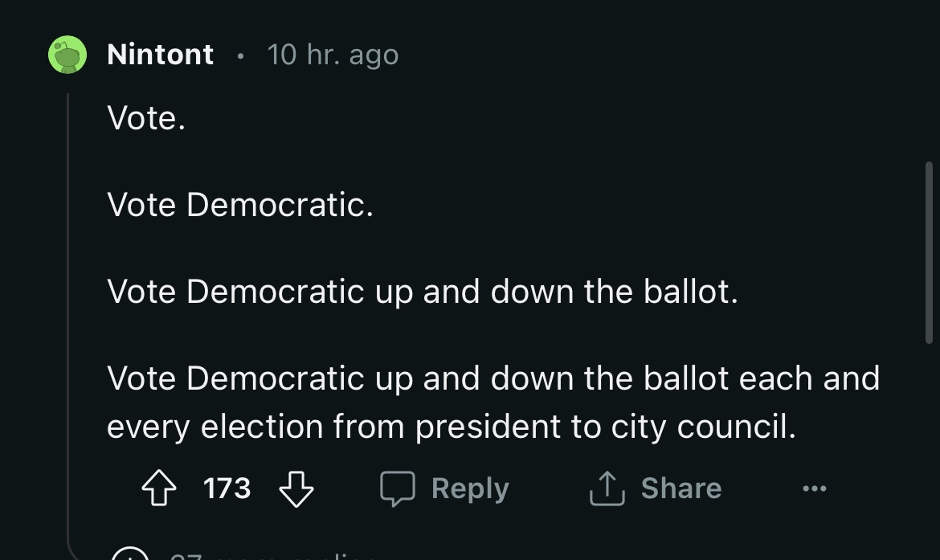Click the Share button label
The width and height of the screenshot is (940, 560).
click(x=680, y=488)
